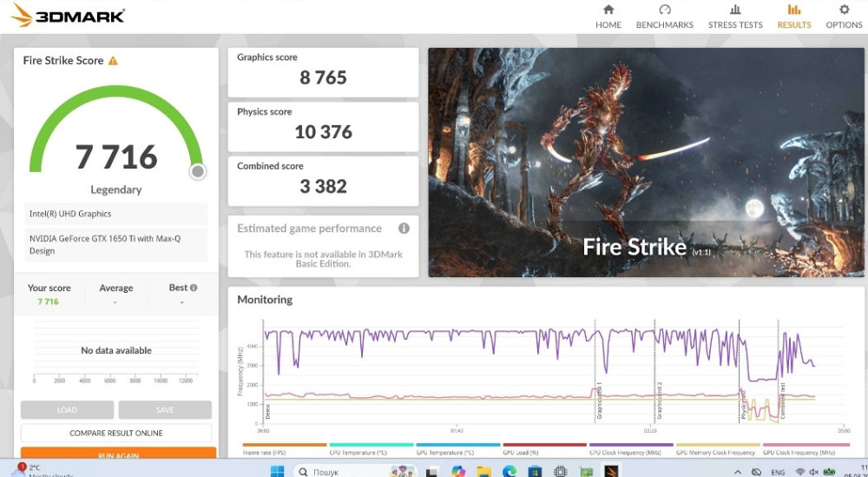Click Compare Result Online button

click(x=116, y=433)
